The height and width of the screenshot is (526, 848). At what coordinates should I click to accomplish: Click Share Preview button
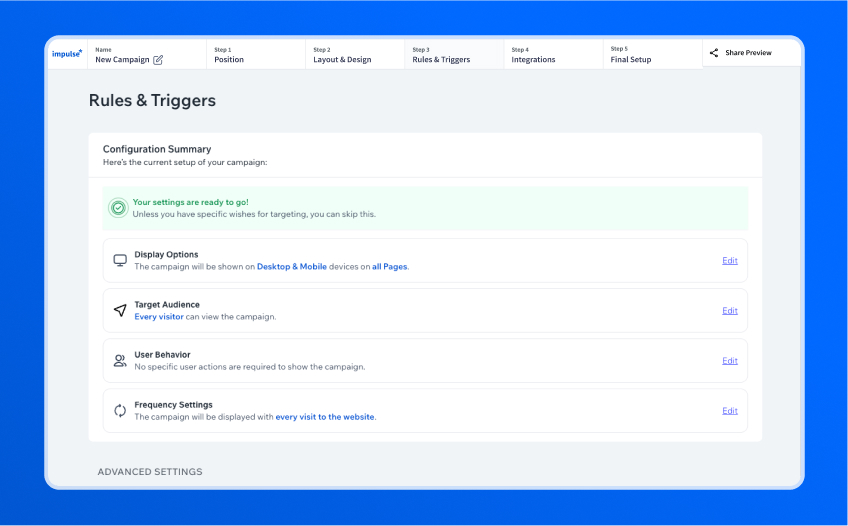(752, 52)
